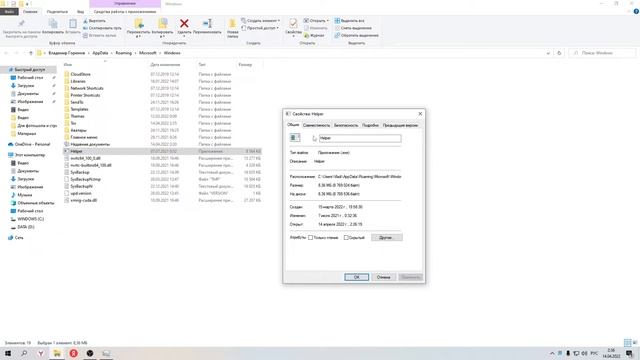640x360 pixels.
Task: Select the CloudStore folder
Action: pyautogui.click(x=80, y=74)
